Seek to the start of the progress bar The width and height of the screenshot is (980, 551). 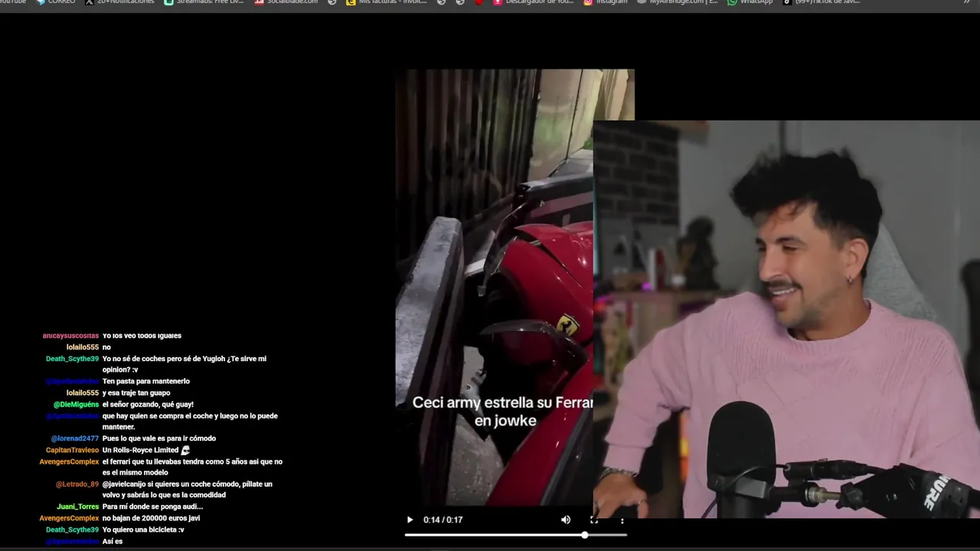(x=407, y=535)
